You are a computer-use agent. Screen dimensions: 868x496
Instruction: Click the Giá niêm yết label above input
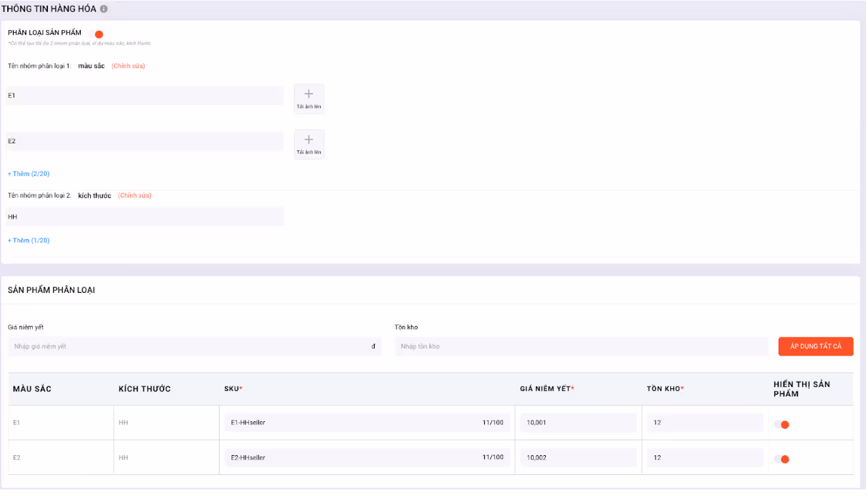click(x=26, y=327)
